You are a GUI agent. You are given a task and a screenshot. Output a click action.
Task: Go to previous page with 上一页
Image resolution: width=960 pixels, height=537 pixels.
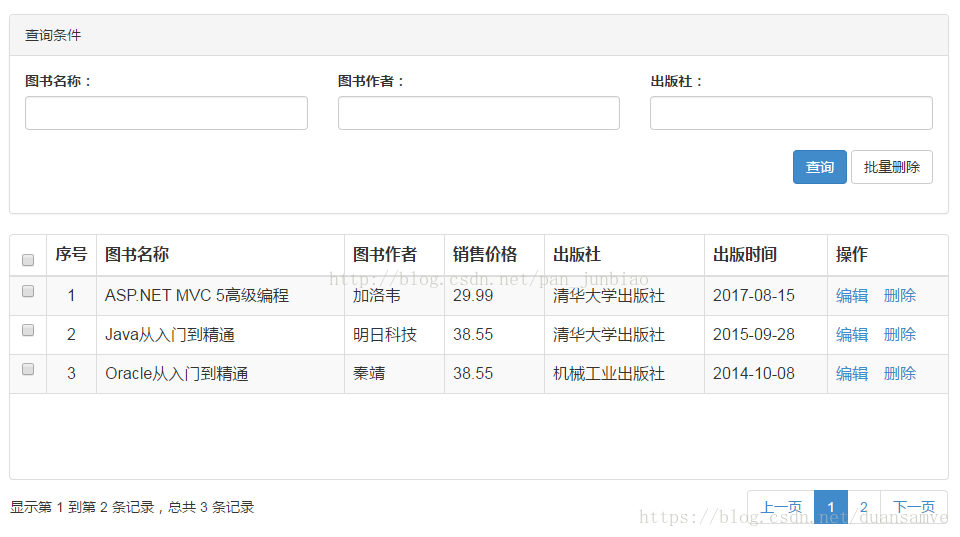point(781,507)
